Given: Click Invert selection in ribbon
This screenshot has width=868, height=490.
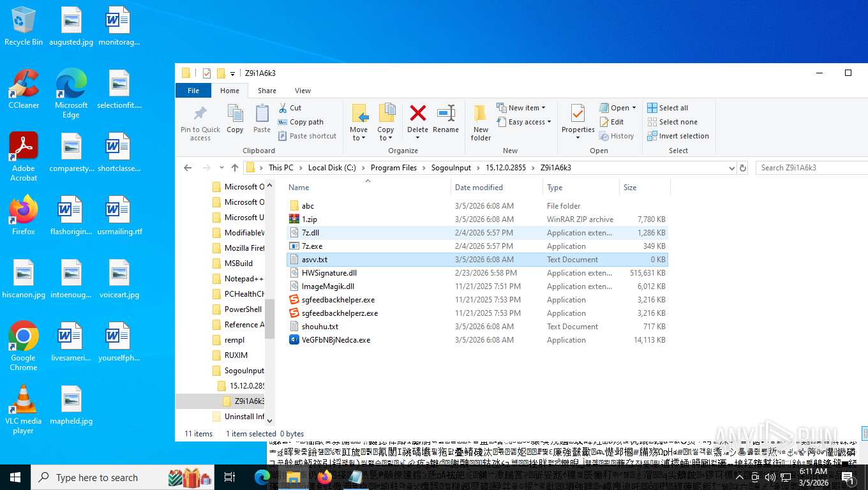Looking at the screenshot, I should click(678, 136).
